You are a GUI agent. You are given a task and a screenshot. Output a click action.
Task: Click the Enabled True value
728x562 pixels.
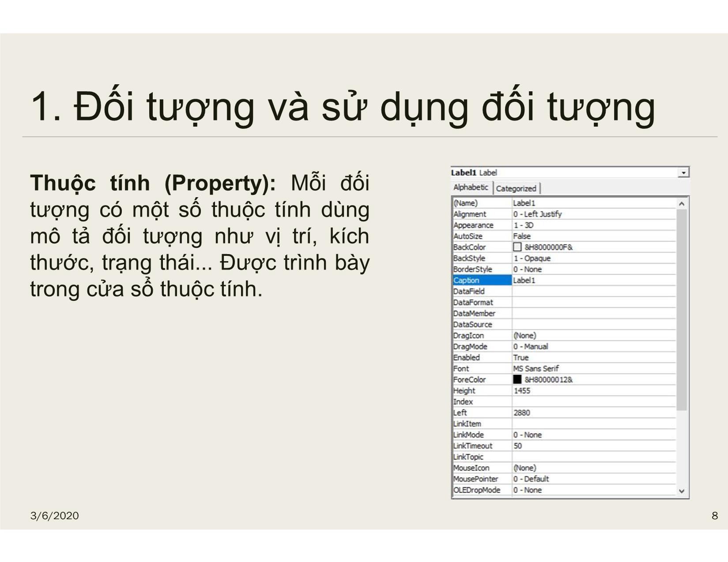click(x=521, y=357)
